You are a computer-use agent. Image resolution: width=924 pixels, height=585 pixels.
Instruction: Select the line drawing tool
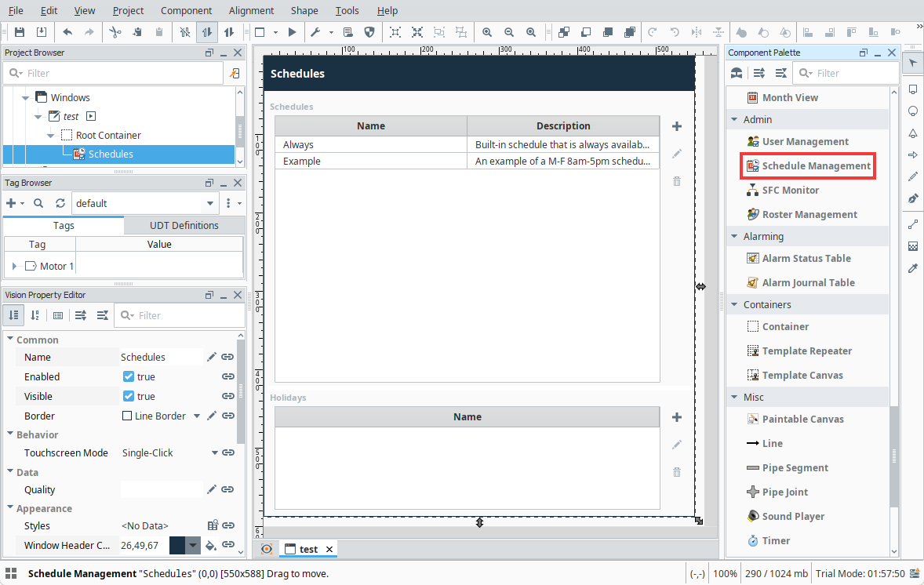click(913, 223)
